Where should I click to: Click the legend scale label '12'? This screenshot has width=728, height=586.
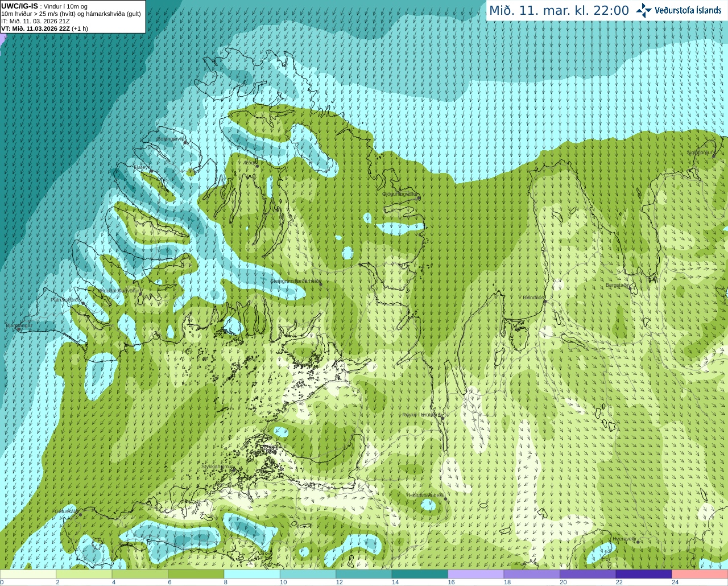coord(339,582)
